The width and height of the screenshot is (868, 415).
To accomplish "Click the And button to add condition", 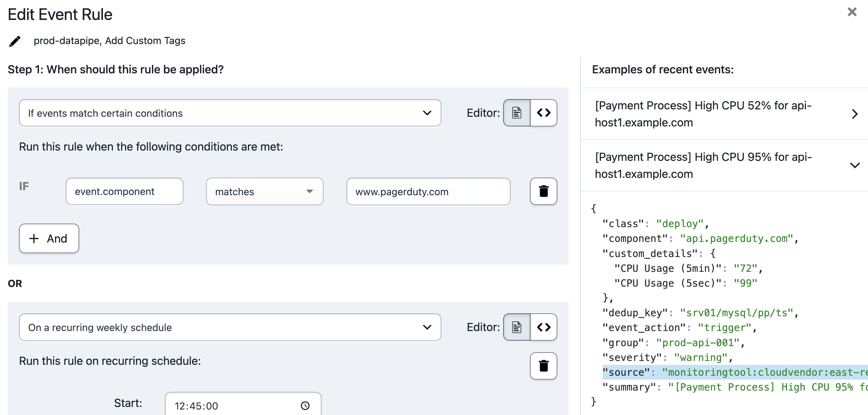I will pos(49,239).
